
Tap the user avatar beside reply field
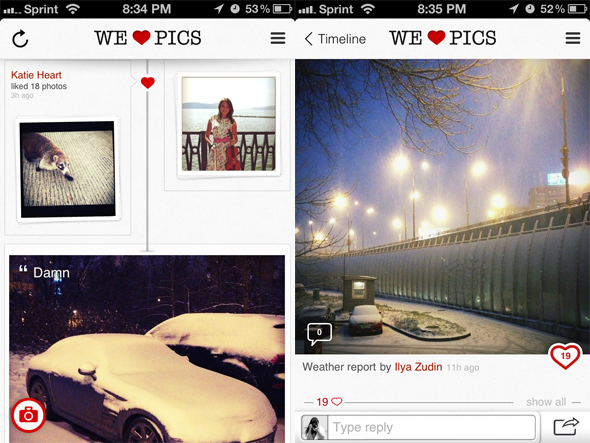(x=315, y=428)
